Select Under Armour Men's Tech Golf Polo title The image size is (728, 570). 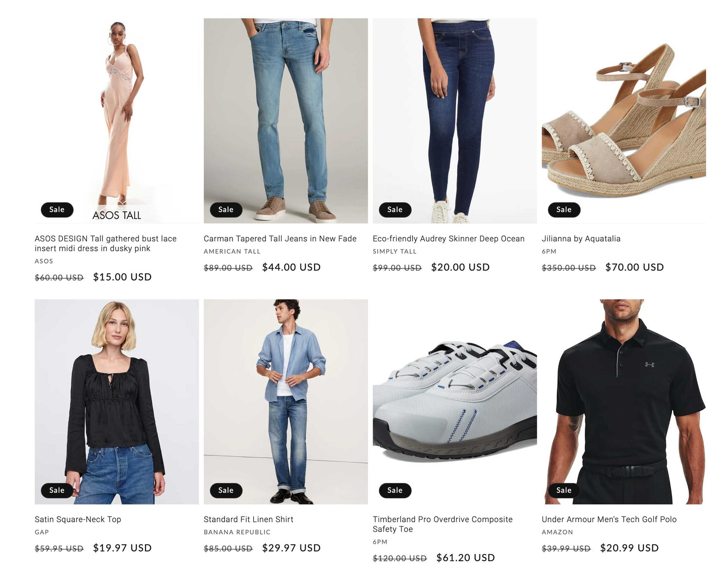coord(609,519)
